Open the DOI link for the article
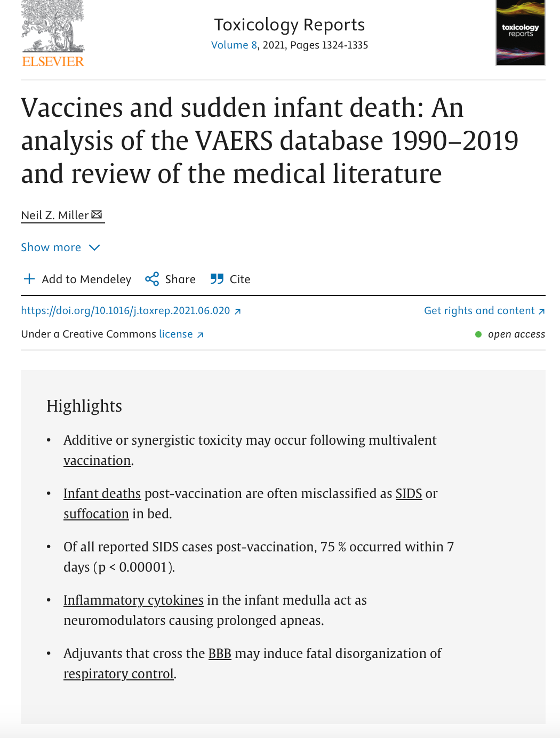The width and height of the screenshot is (560, 738). point(125,310)
